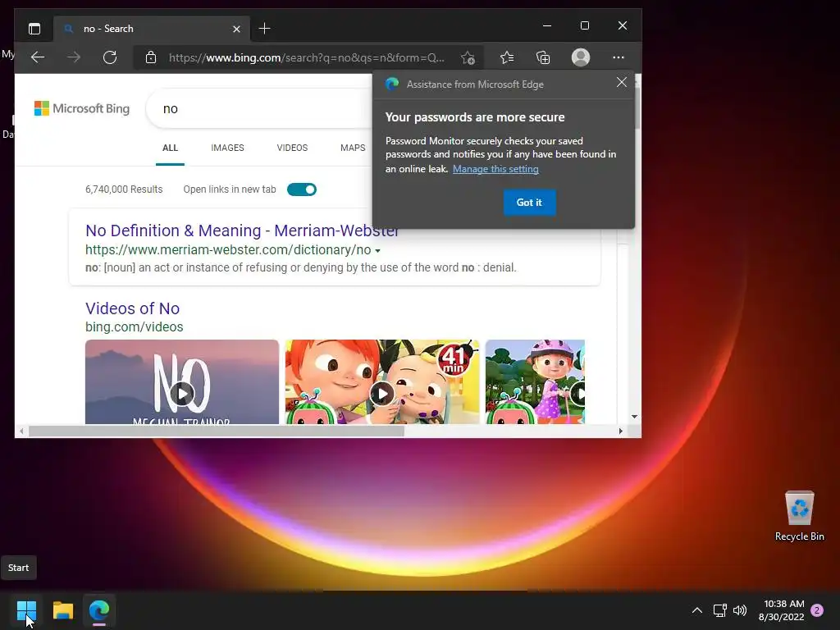The image size is (840, 630).
Task: Open Edge Settings and more menu
Action: pyautogui.click(x=619, y=57)
